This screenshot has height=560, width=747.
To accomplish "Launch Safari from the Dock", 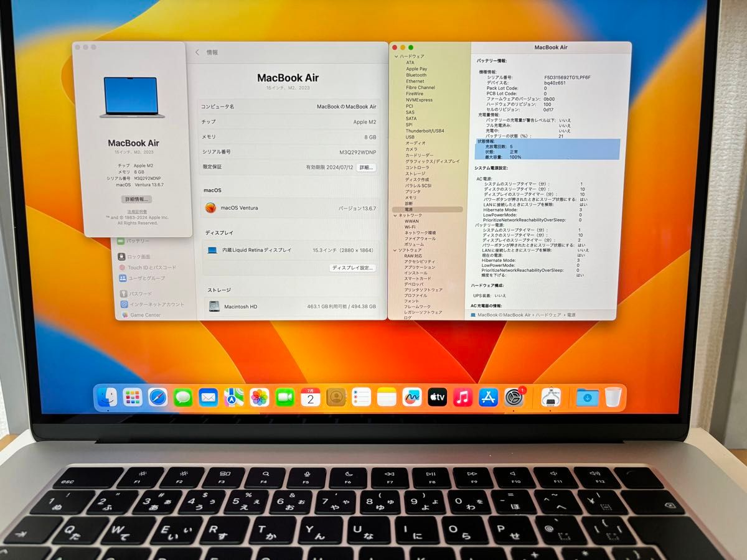I will point(157,396).
